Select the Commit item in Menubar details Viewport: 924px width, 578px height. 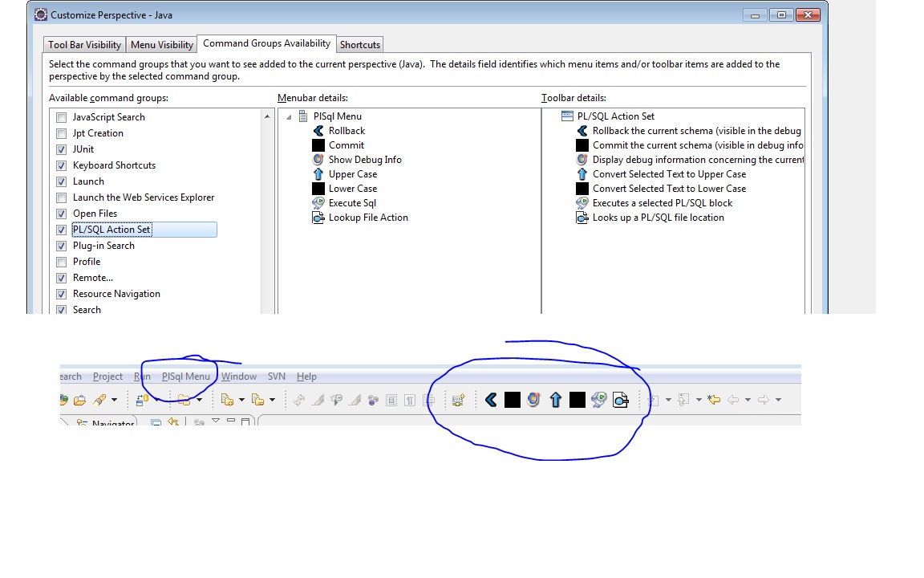pos(346,145)
